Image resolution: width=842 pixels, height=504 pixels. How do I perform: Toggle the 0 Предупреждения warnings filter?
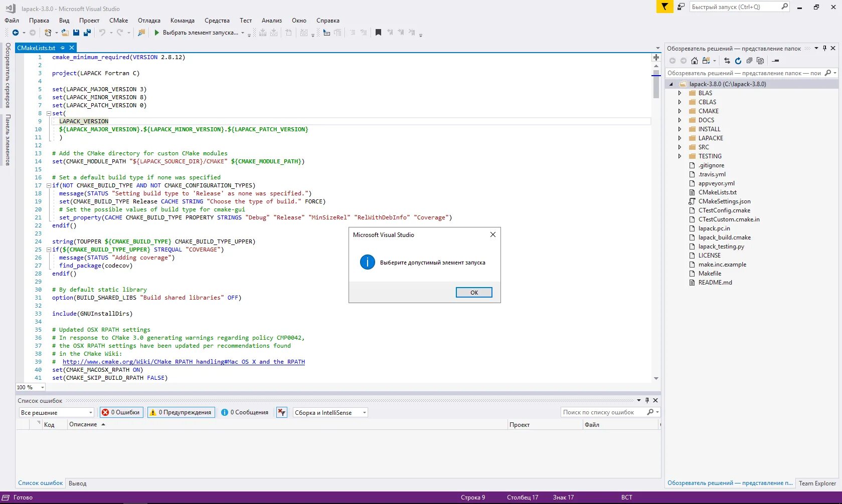pyautogui.click(x=181, y=412)
